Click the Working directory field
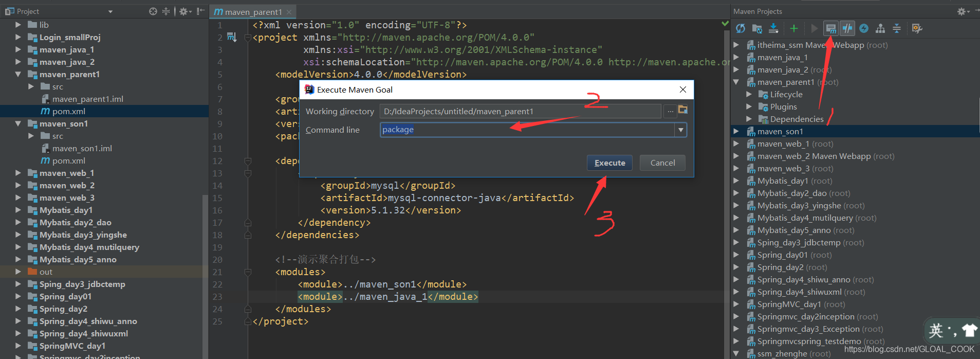 click(520, 112)
